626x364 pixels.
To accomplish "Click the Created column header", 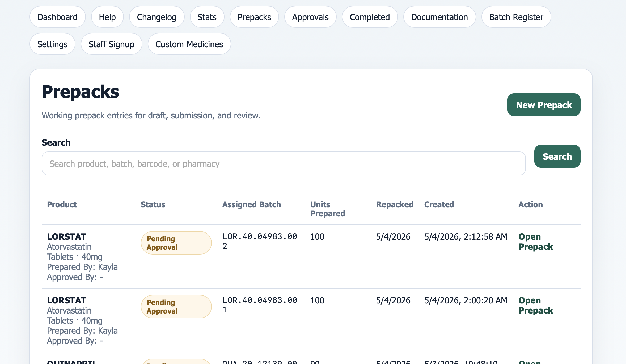I will click(439, 204).
